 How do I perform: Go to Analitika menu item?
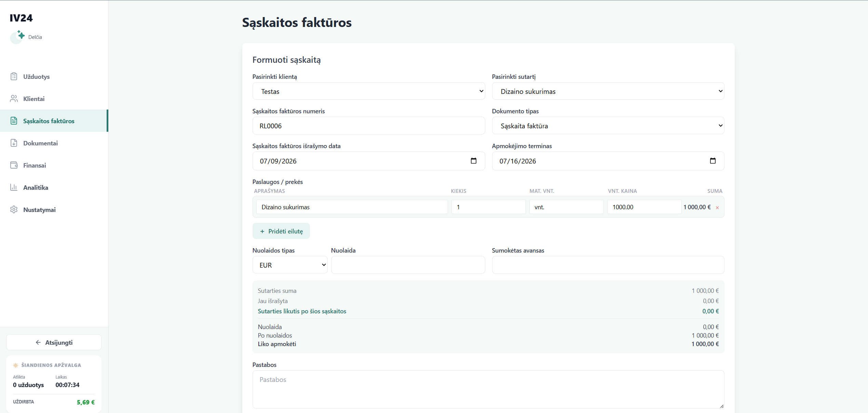(54, 187)
